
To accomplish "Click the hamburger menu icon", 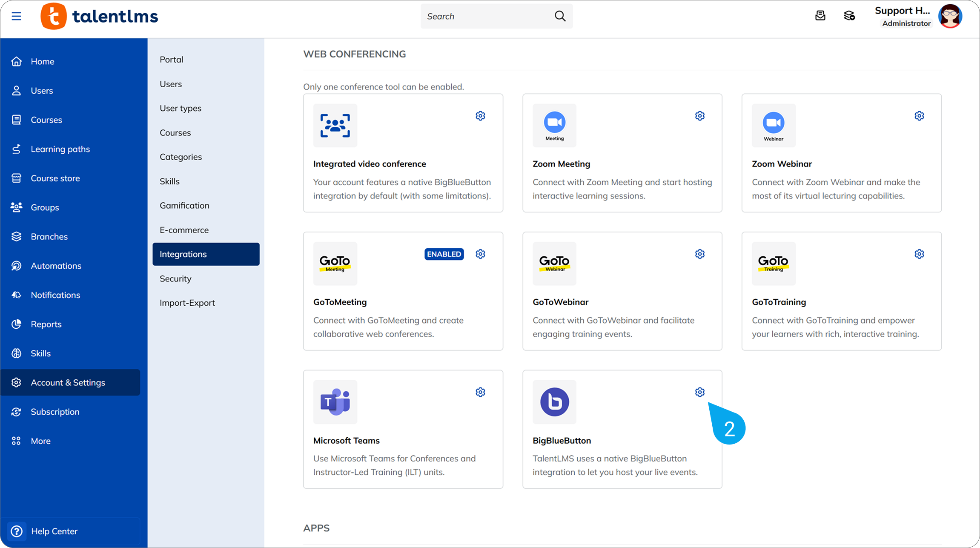I will [x=16, y=16].
